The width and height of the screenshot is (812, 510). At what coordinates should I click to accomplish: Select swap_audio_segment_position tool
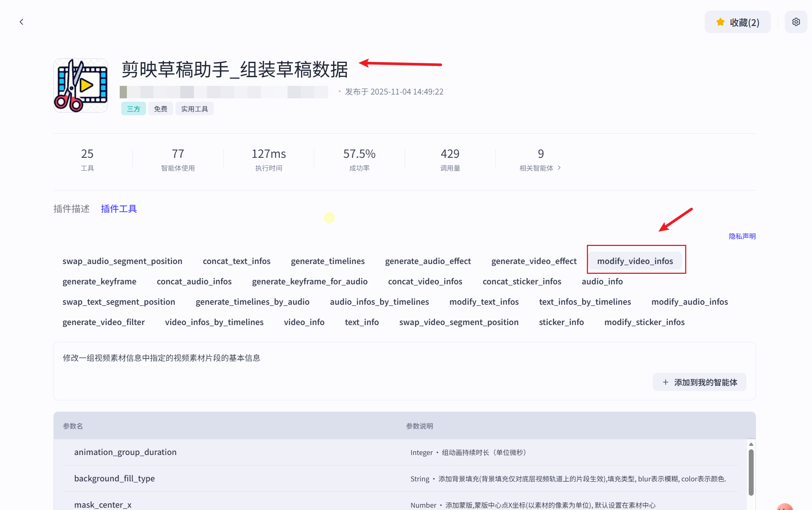pyautogui.click(x=122, y=261)
